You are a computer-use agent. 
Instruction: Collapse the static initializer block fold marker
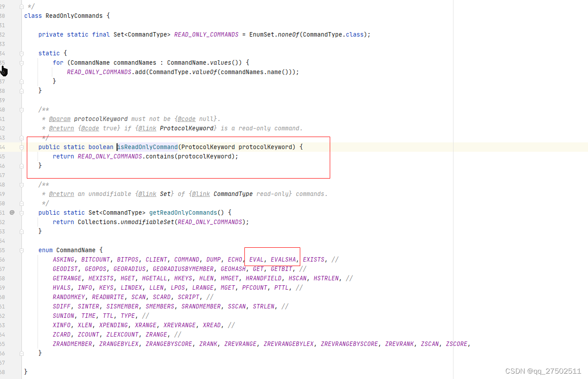pyautogui.click(x=21, y=53)
